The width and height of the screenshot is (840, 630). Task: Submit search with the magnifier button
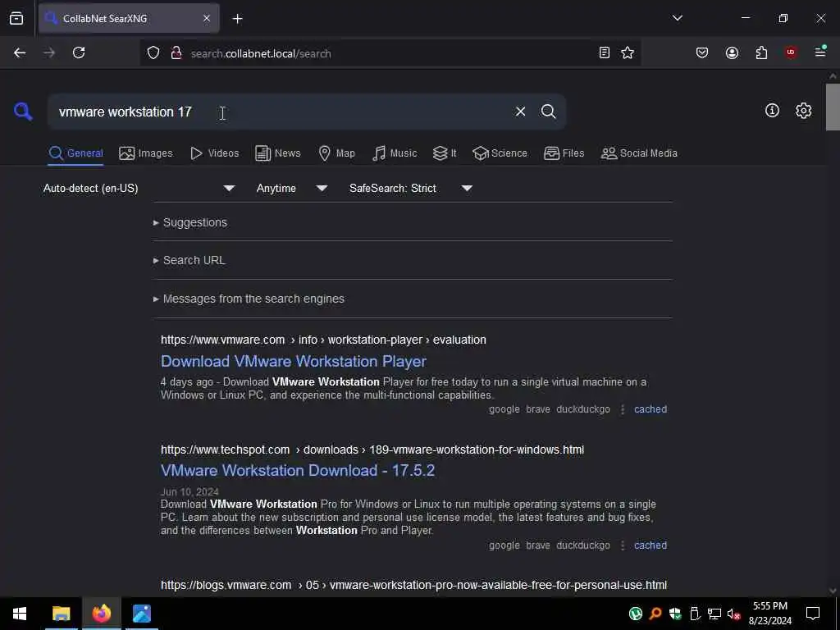pos(548,112)
